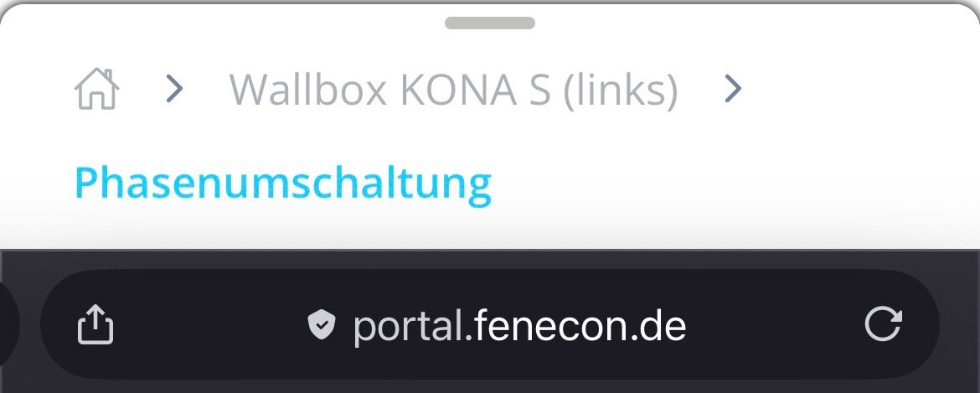Navigate back to Wallbox KONA S page
This screenshot has height=393, width=980.
[454, 90]
